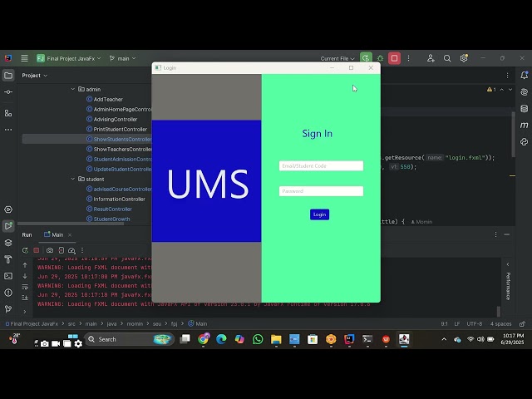The width and height of the screenshot is (532, 399).
Task: Click the Login button in Login window
Action: [319, 214]
